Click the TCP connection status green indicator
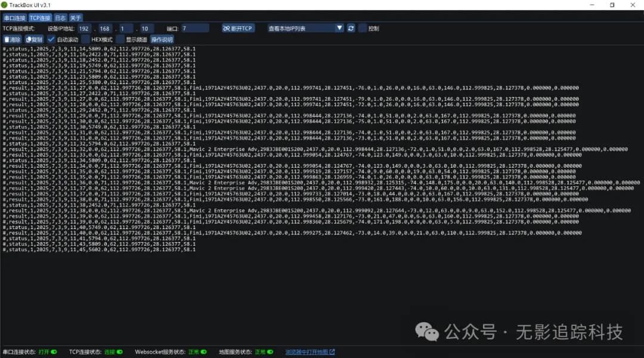Screen dimensions: 644x358 [x=119, y=352]
